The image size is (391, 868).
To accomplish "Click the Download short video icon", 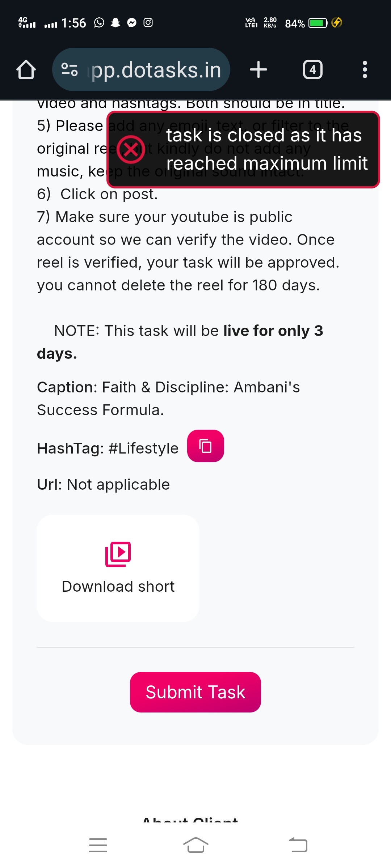I will tap(118, 554).
